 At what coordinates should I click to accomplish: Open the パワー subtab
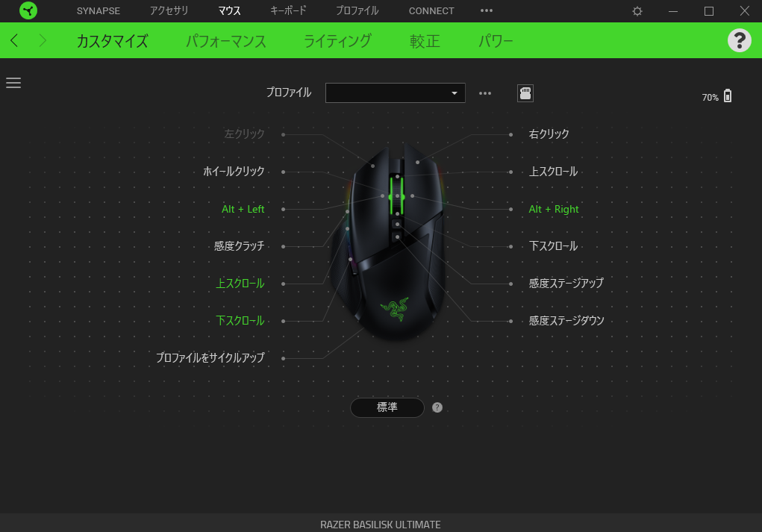click(496, 41)
